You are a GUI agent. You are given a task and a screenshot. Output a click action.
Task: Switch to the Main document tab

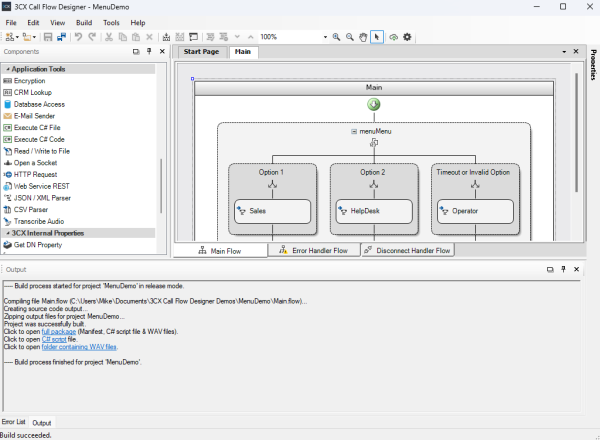[x=243, y=52]
